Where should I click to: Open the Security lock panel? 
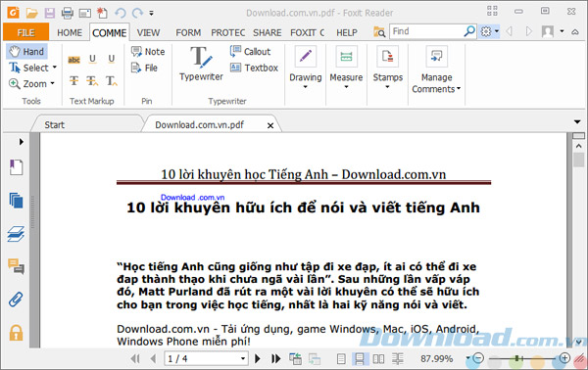pos(16,333)
